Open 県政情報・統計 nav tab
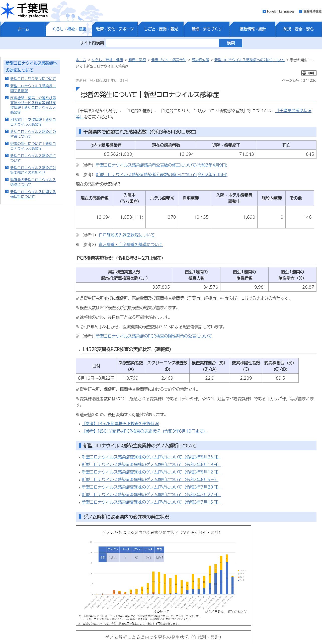Image resolution: width=322 pixels, height=644 pixels. (253, 29)
